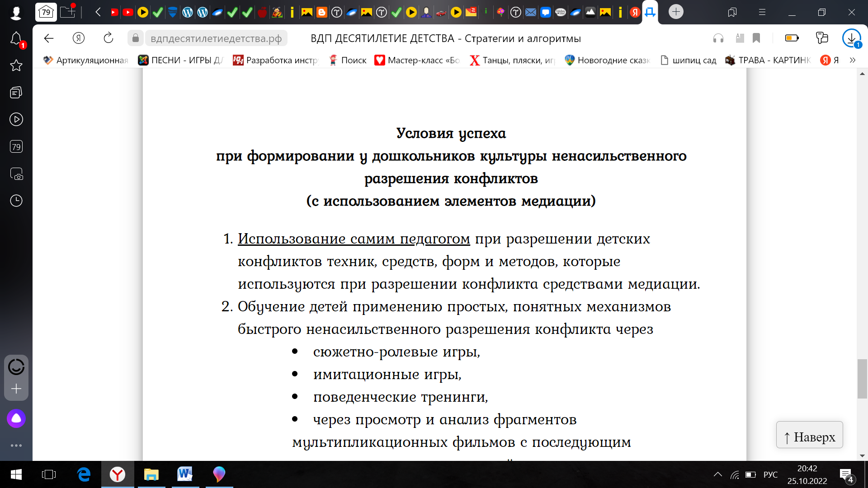
Task: Open the 79 tabs home counter button
Action: (46, 12)
